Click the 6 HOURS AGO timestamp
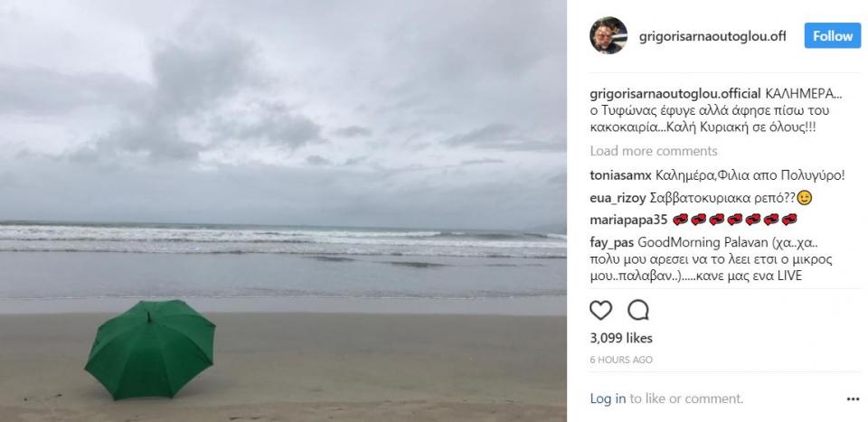Viewport: 868px width, 422px height. (621, 359)
